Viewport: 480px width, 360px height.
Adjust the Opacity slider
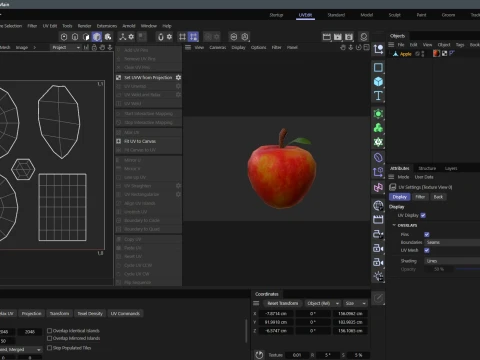click(468, 269)
